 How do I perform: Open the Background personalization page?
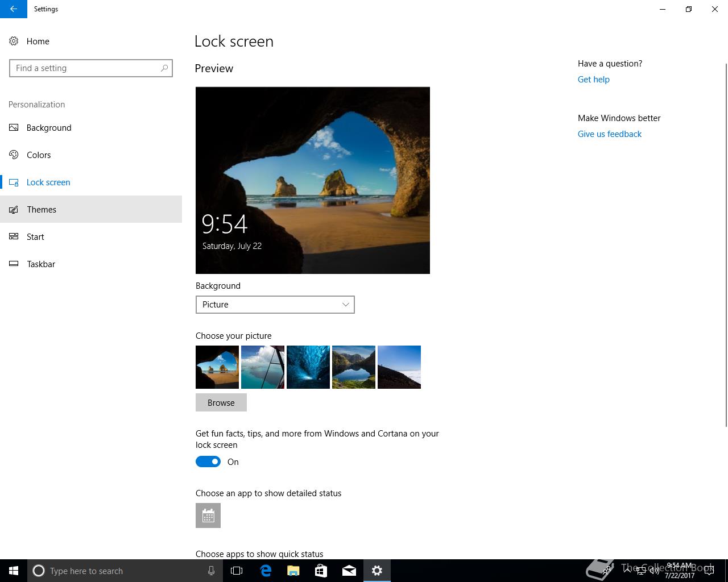pyautogui.click(x=91, y=127)
